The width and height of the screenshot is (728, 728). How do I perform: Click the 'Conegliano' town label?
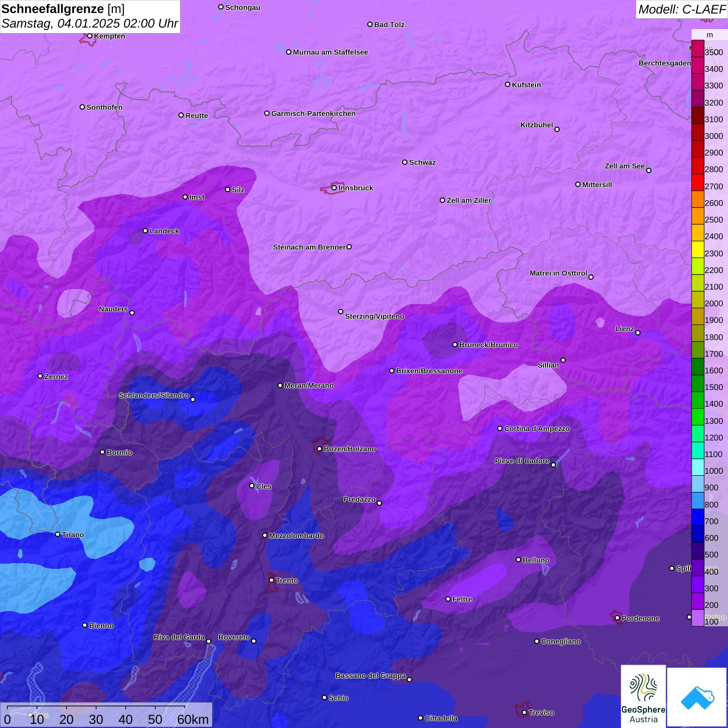point(561,641)
